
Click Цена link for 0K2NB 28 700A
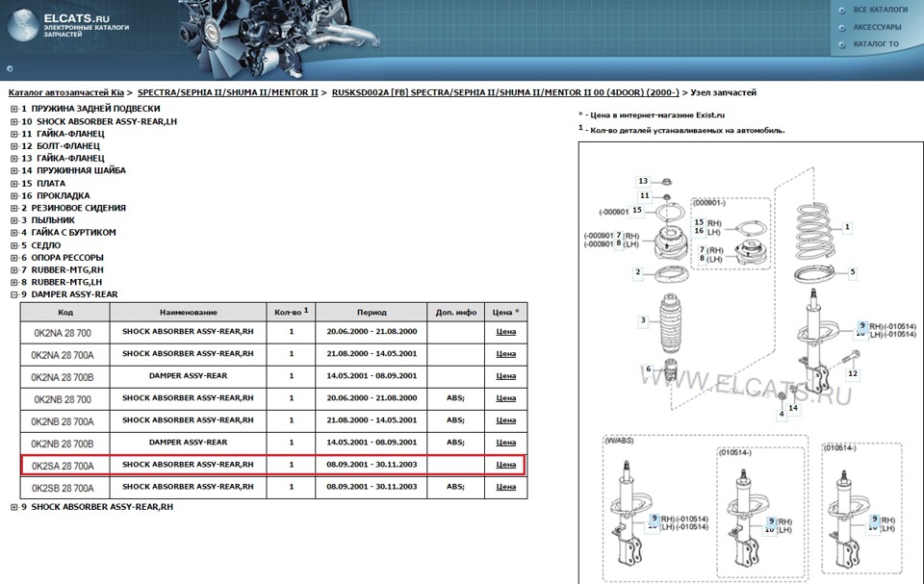point(505,420)
